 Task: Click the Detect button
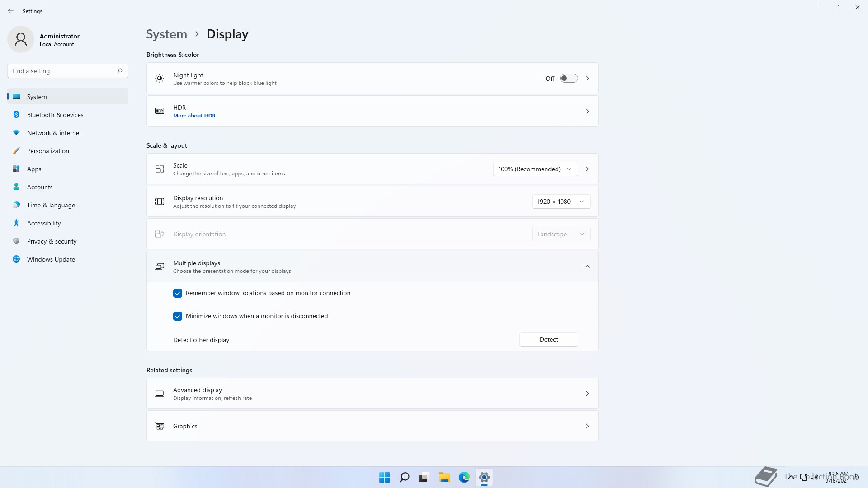[x=548, y=339]
